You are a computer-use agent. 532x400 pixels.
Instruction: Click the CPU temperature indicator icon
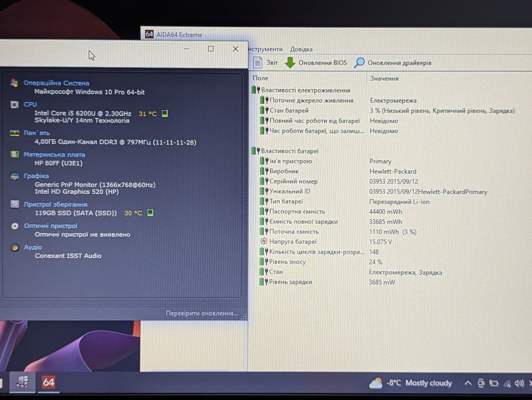165,113
